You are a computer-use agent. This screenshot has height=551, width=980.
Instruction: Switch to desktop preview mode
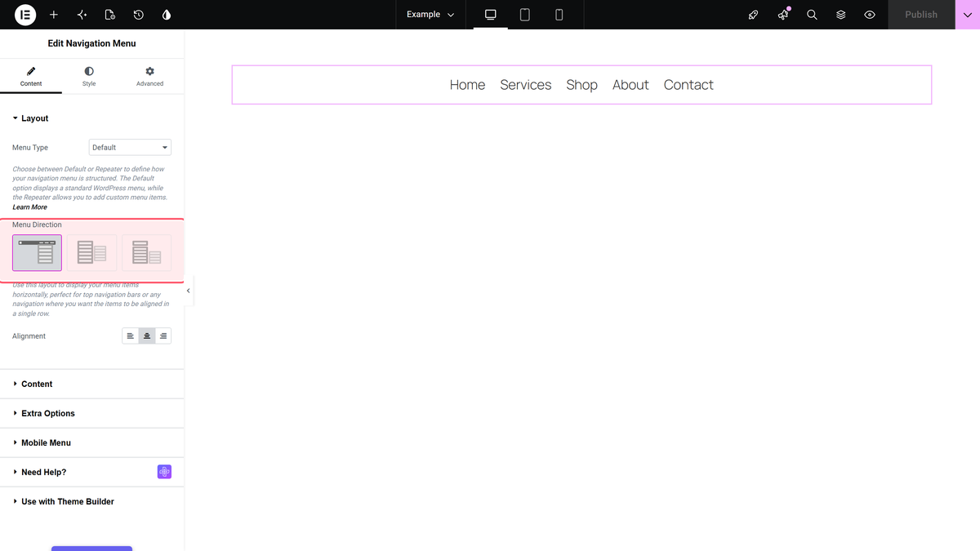[x=491, y=15]
